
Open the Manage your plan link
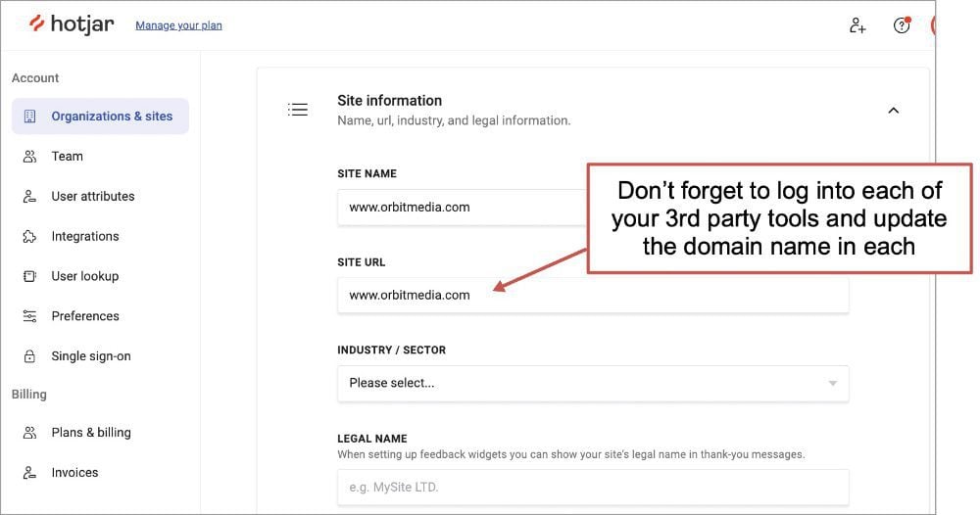click(x=178, y=25)
